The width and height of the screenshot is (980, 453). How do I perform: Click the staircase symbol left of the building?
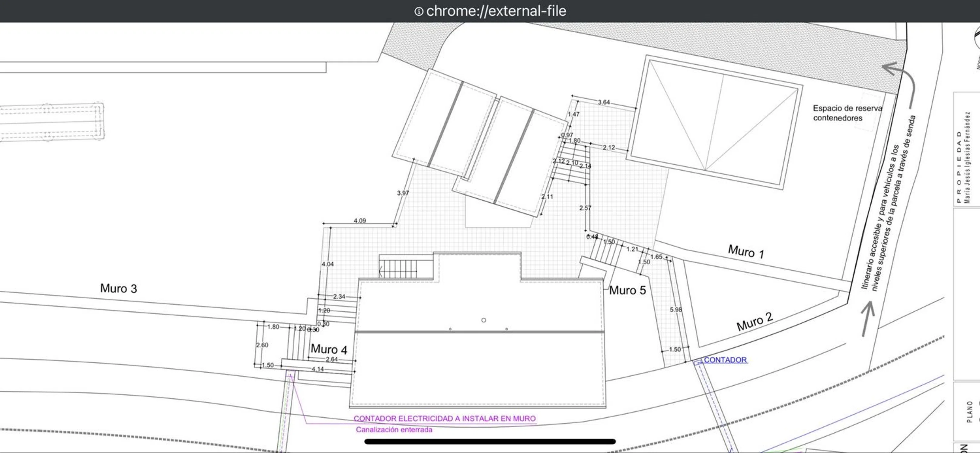click(x=398, y=269)
